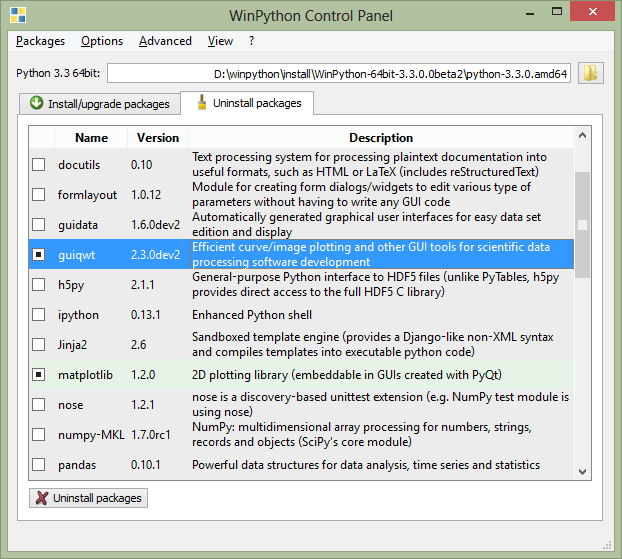Enable the pandas checkbox
Screen dimensions: 622x559
coord(38,465)
